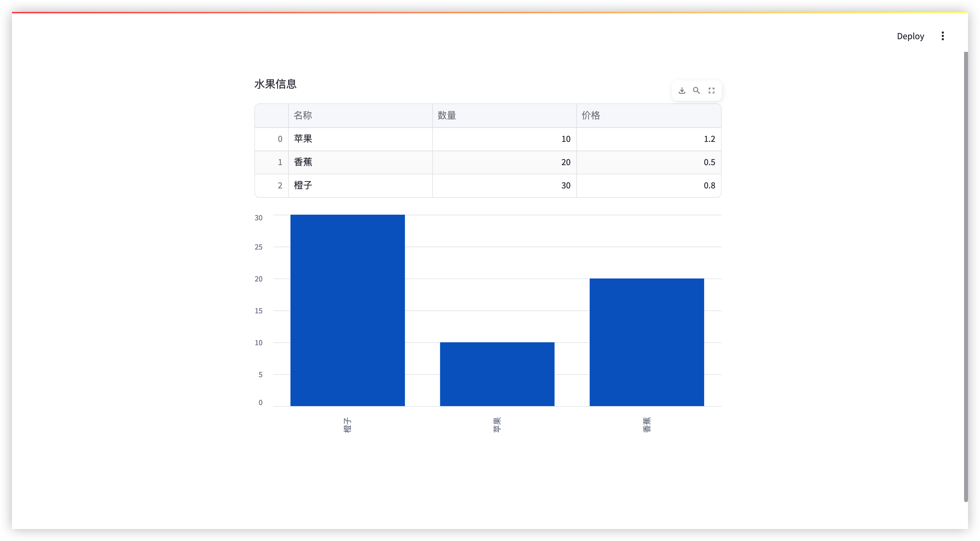Download the table as CSV
Image resolution: width=980 pixels, height=541 pixels.
pyautogui.click(x=682, y=91)
